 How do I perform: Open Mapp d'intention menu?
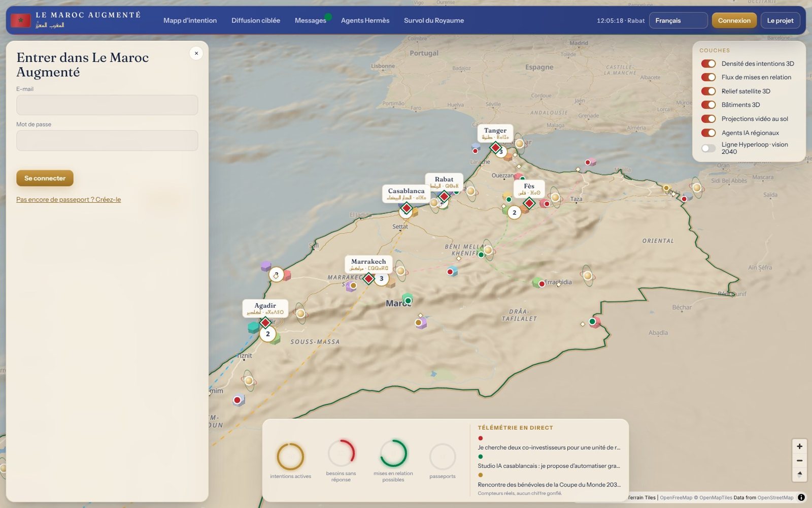tap(190, 20)
